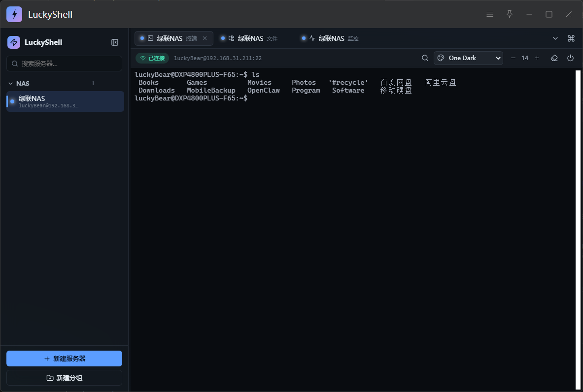Click the 移动硬盘 entry in terminal output
583x392 pixels.
coord(396,90)
